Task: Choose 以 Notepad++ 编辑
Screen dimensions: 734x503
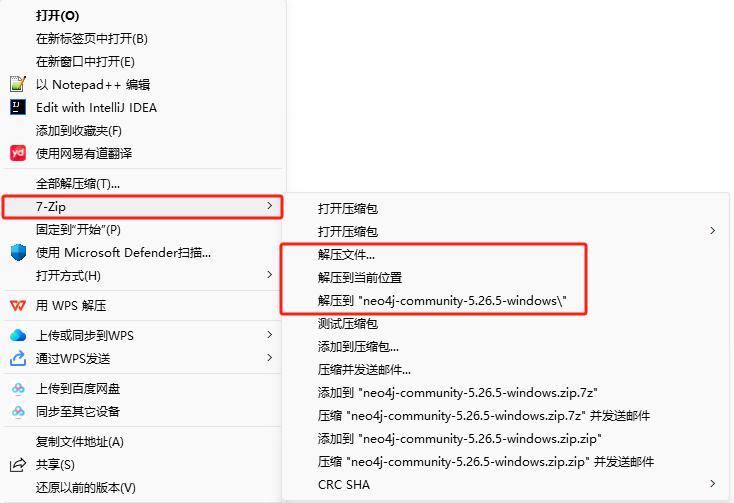Action: point(93,84)
